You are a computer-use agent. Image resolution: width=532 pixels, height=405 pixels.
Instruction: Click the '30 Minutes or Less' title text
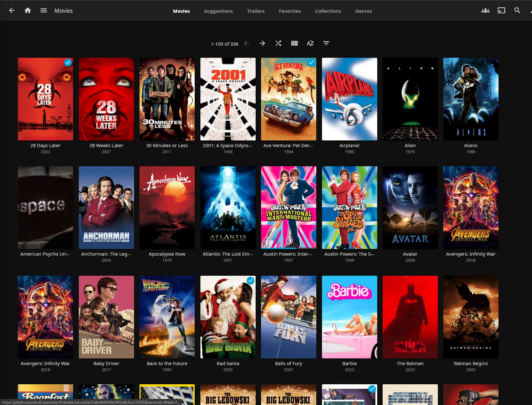167,146
